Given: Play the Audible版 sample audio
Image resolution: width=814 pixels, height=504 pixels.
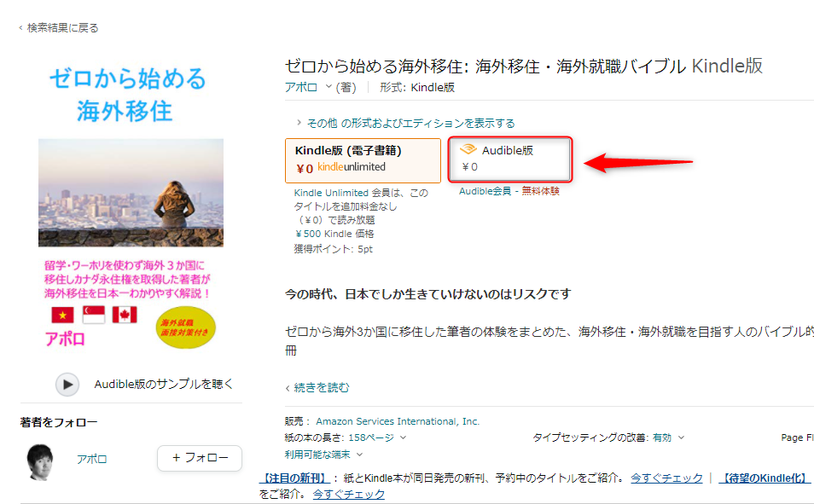Looking at the screenshot, I should pyautogui.click(x=67, y=385).
